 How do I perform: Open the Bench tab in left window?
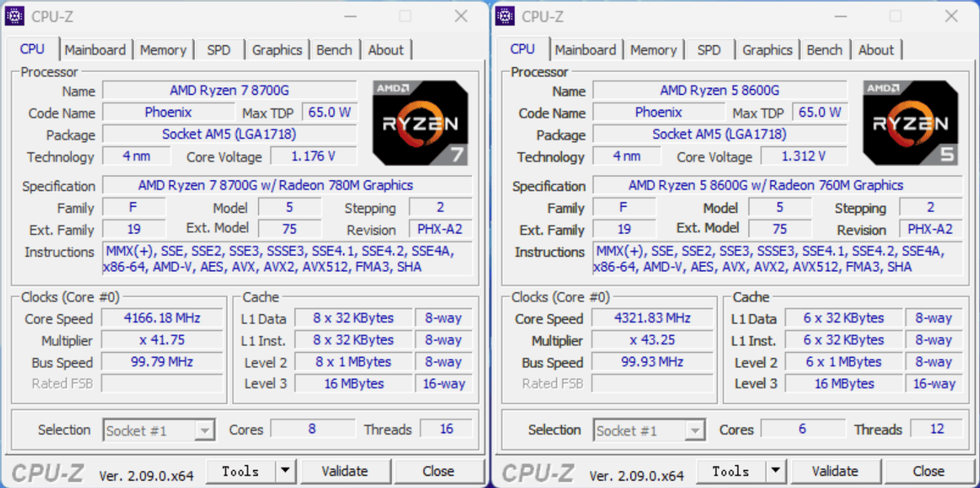coord(334,50)
